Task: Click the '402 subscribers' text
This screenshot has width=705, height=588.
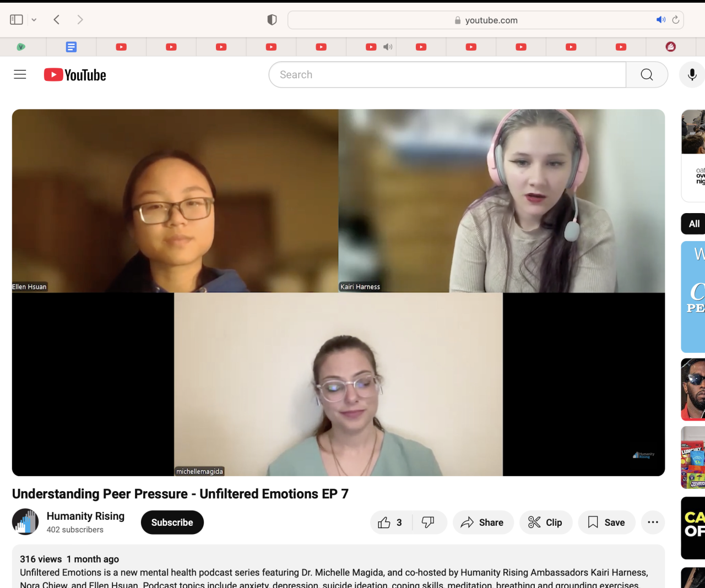Action: tap(75, 530)
